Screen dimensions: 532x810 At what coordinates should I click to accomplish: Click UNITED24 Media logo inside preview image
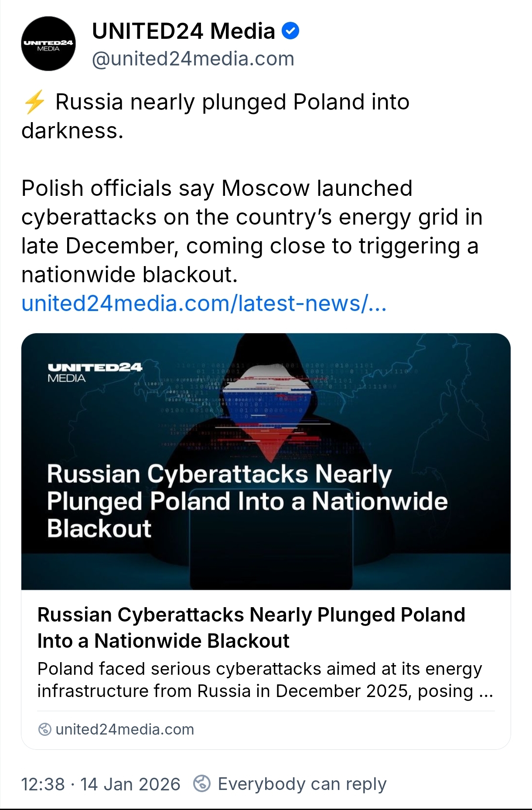pyautogui.click(x=95, y=372)
